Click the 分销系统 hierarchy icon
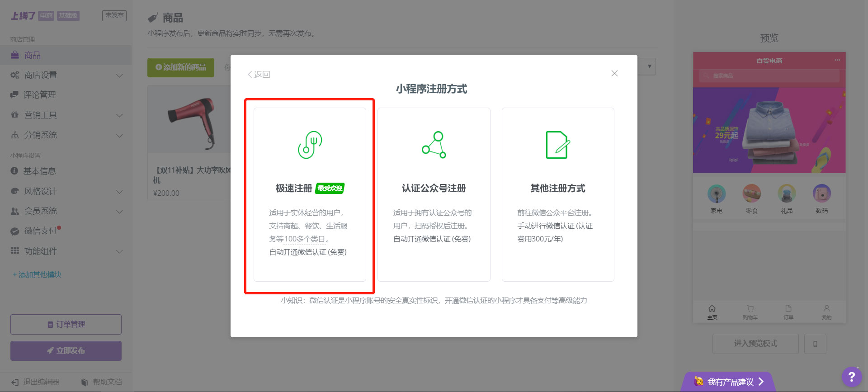Viewport: 868px width, 392px height. click(15, 135)
